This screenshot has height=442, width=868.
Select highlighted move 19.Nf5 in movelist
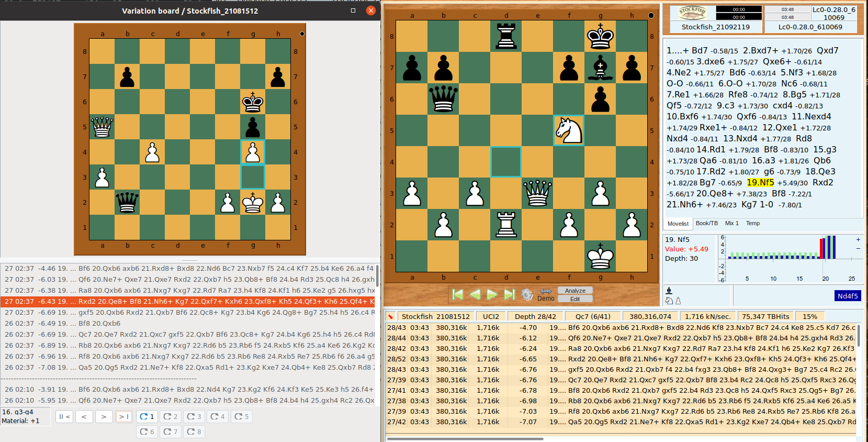tap(760, 182)
